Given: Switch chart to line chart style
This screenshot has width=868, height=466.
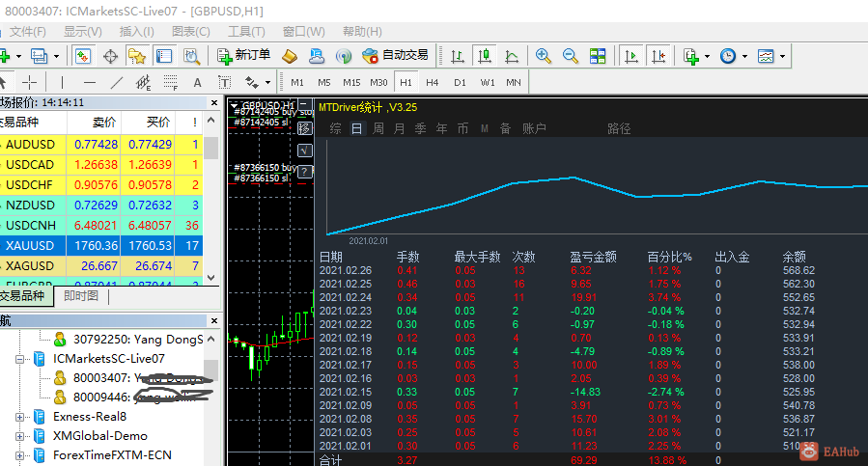Looking at the screenshot, I should point(512,56).
